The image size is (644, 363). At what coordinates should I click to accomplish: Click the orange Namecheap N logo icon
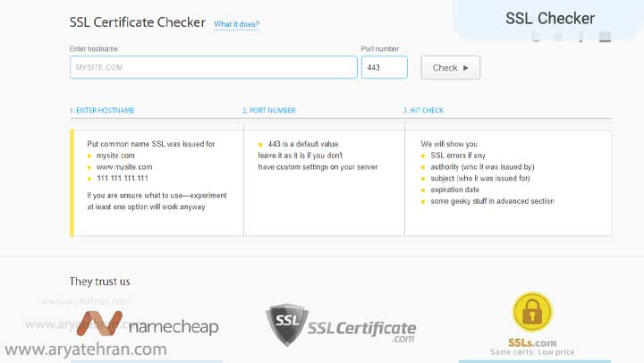[x=100, y=323]
